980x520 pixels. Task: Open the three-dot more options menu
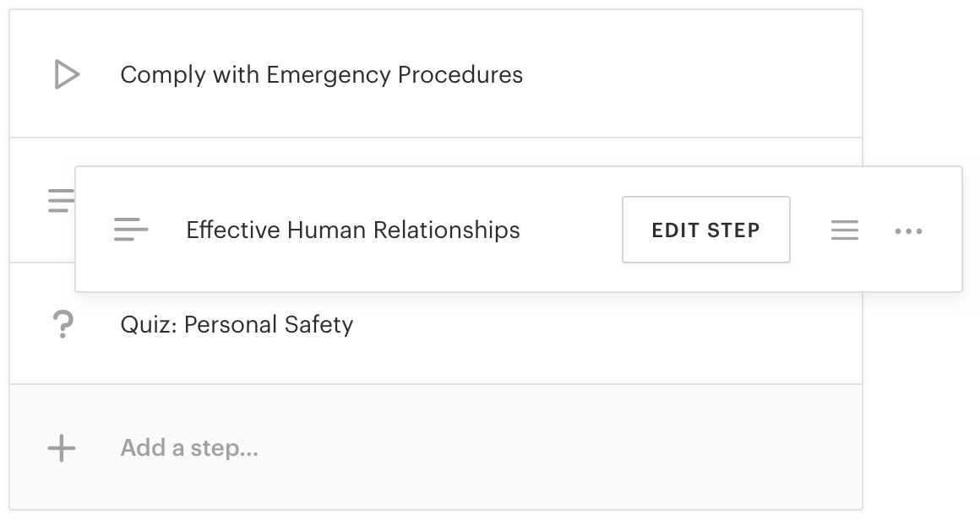click(908, 230)
